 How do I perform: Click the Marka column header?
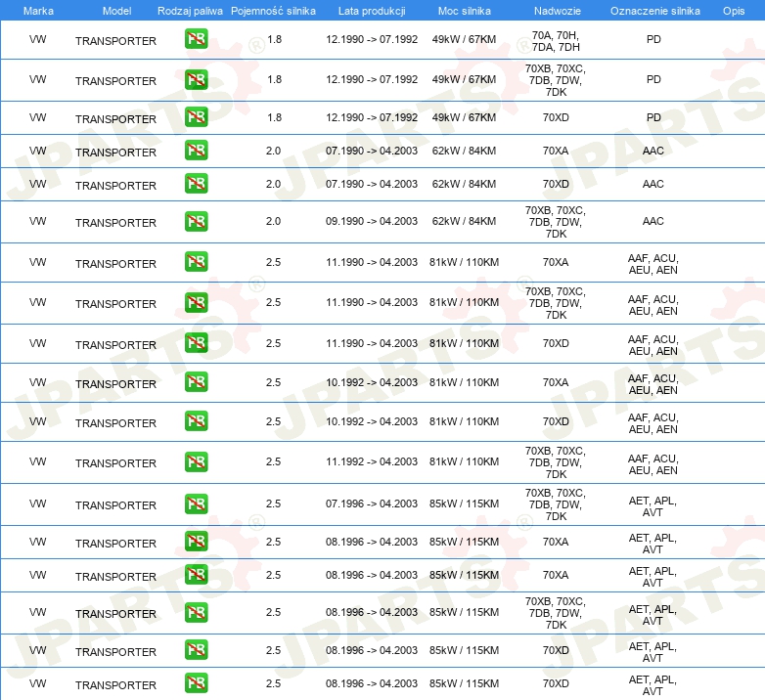[38, 11]
